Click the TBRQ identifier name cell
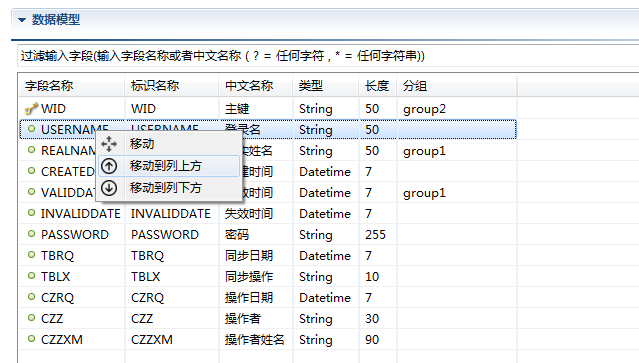 (x=172, y=255)
